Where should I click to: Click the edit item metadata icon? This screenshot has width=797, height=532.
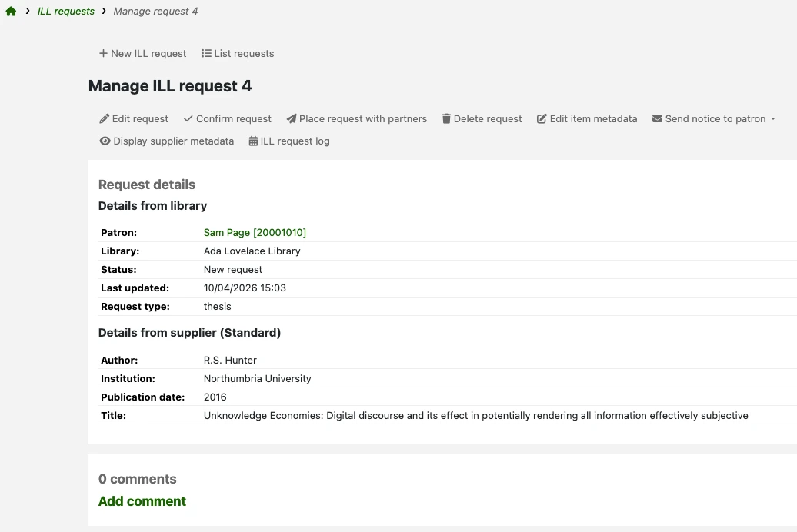(542, 119)
